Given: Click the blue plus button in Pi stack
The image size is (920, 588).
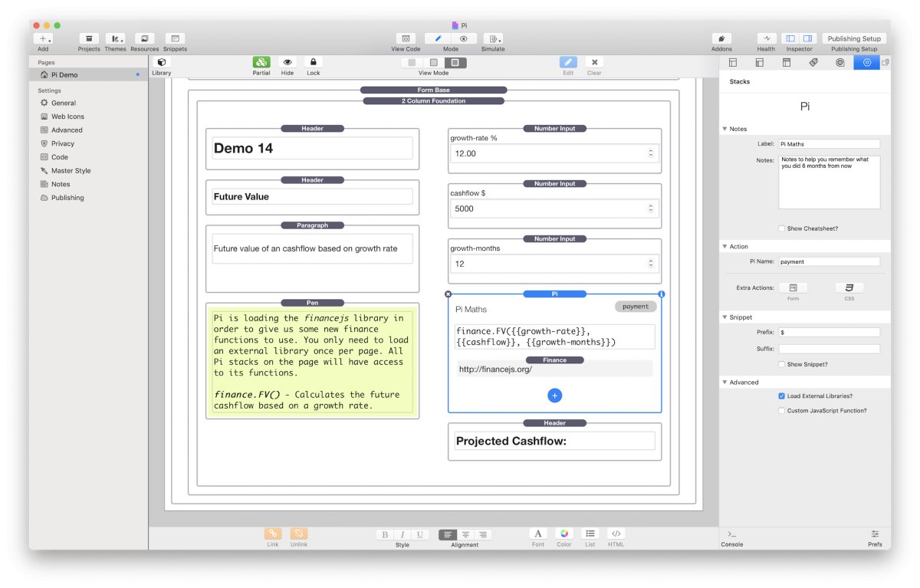Looking at the screenshot, I should [x=555, y=396].
